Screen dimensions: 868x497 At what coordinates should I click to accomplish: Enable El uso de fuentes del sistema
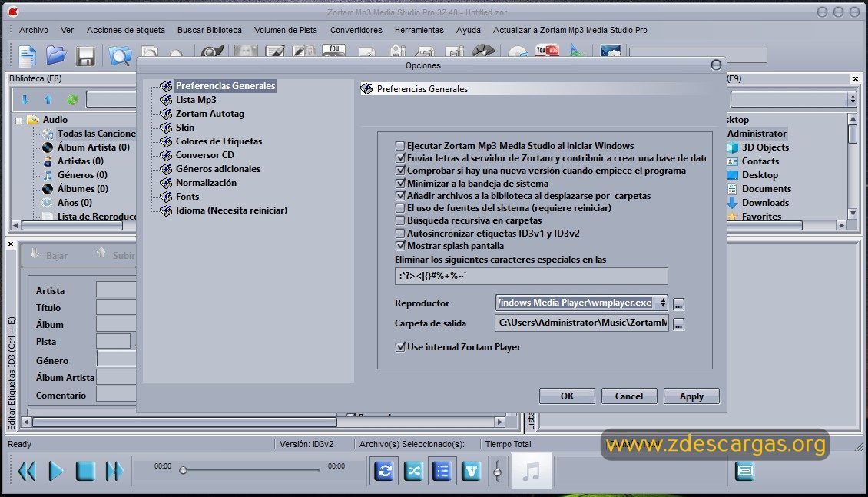[x=399, y=208]
